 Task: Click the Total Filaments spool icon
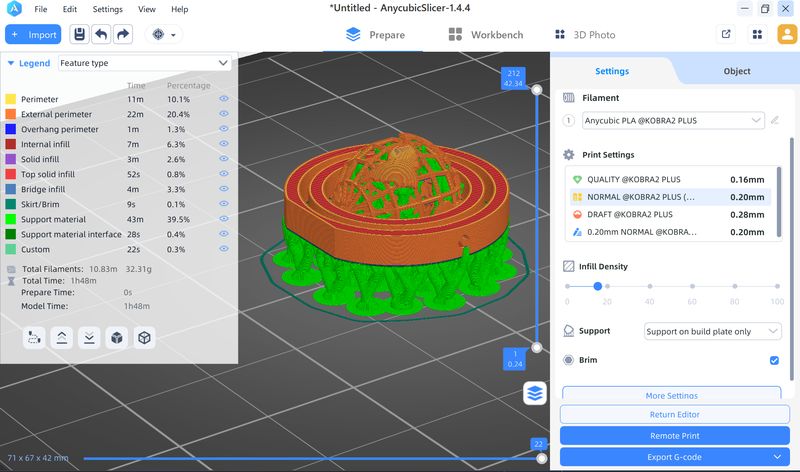11,269
